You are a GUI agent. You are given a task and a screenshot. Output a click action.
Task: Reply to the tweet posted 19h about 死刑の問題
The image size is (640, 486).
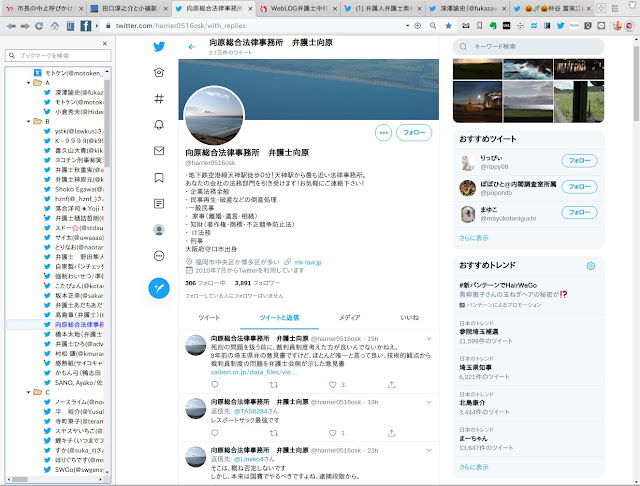point(215,384)
